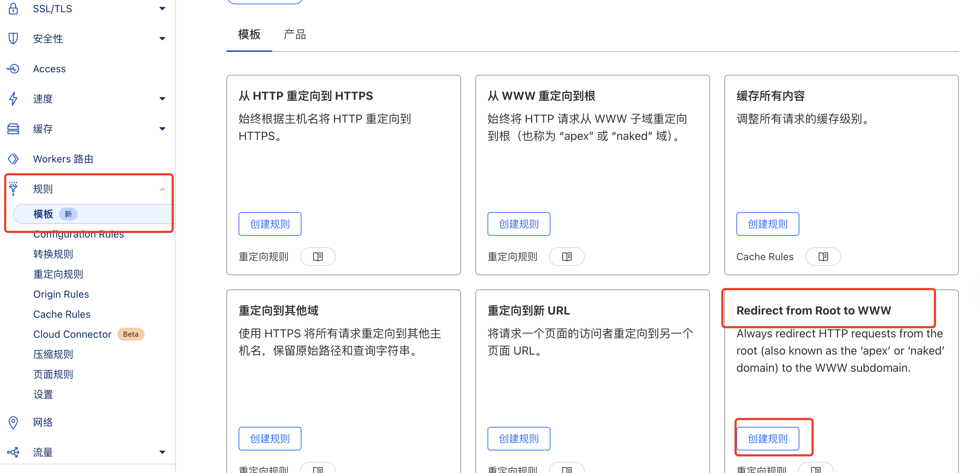Click the Workers 路由 diamond icon

coord(13,159)
